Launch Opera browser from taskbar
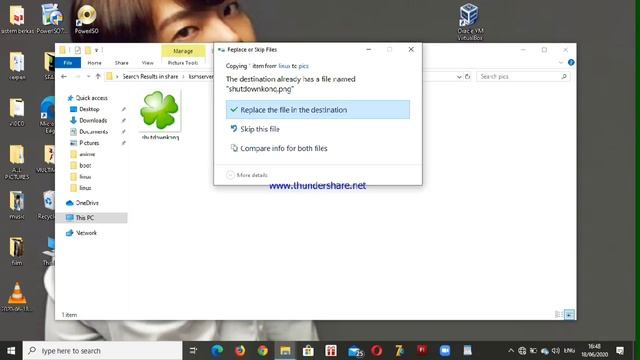 (x=377, y=351)
